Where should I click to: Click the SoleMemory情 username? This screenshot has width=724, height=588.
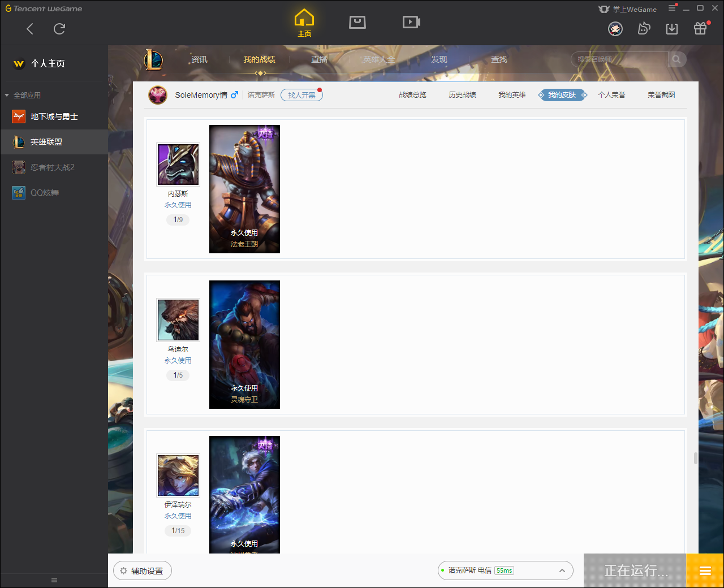coord(201,95)
